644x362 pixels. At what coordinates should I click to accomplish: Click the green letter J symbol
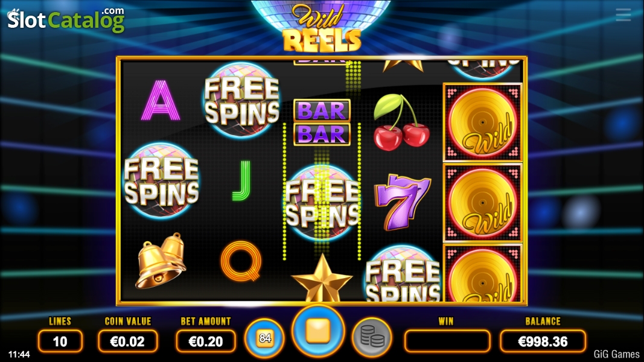pyautogui.click(x=241, y=180)
